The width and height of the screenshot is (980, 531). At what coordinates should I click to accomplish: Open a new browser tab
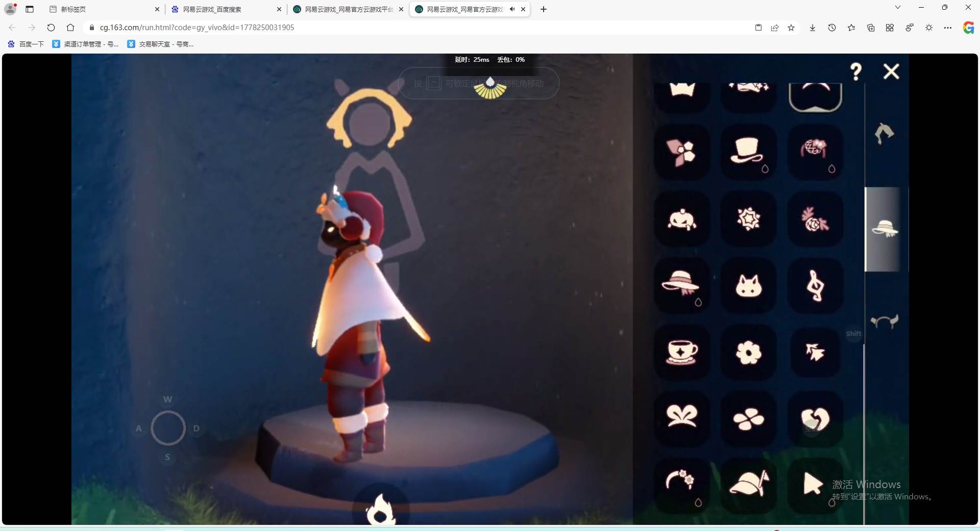click(x=544, y=9)
